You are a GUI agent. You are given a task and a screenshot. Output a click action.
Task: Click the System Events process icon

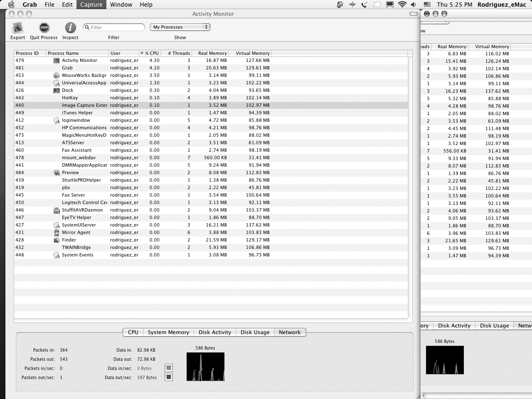[x=57, y=255]
